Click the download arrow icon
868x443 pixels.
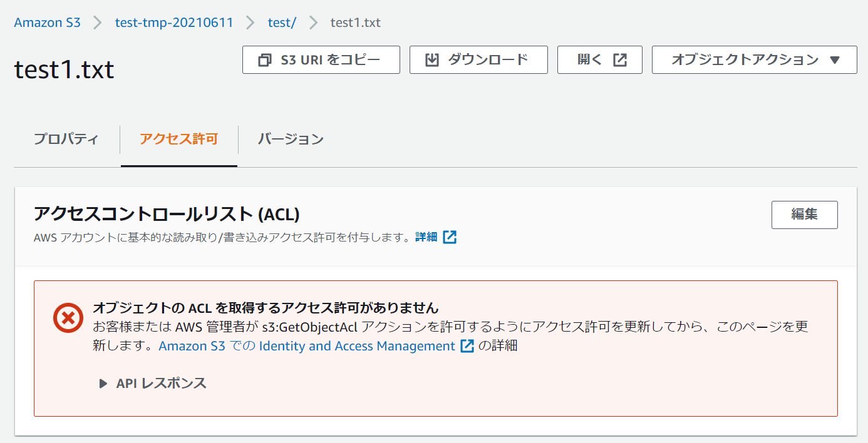point(431,60)
